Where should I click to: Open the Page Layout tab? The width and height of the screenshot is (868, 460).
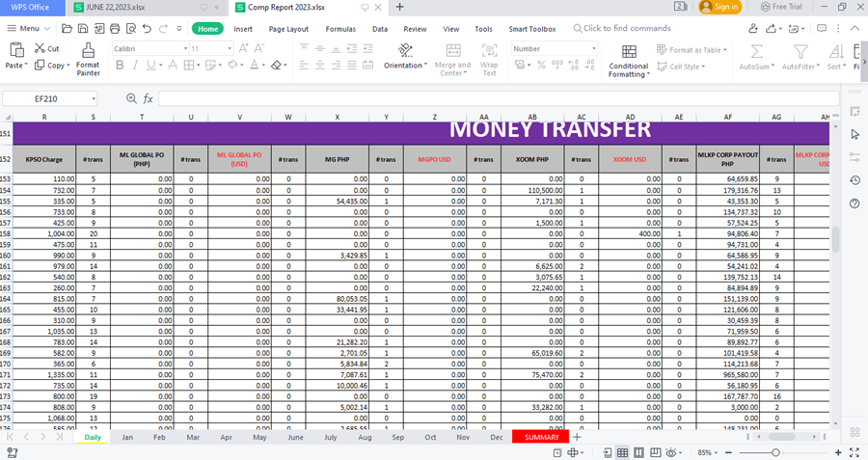(x=288, y=29)
